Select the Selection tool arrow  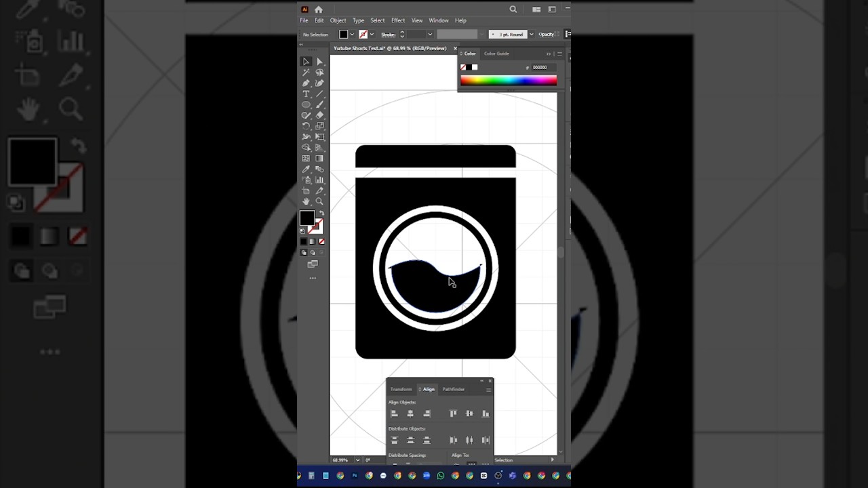[306, 62]
